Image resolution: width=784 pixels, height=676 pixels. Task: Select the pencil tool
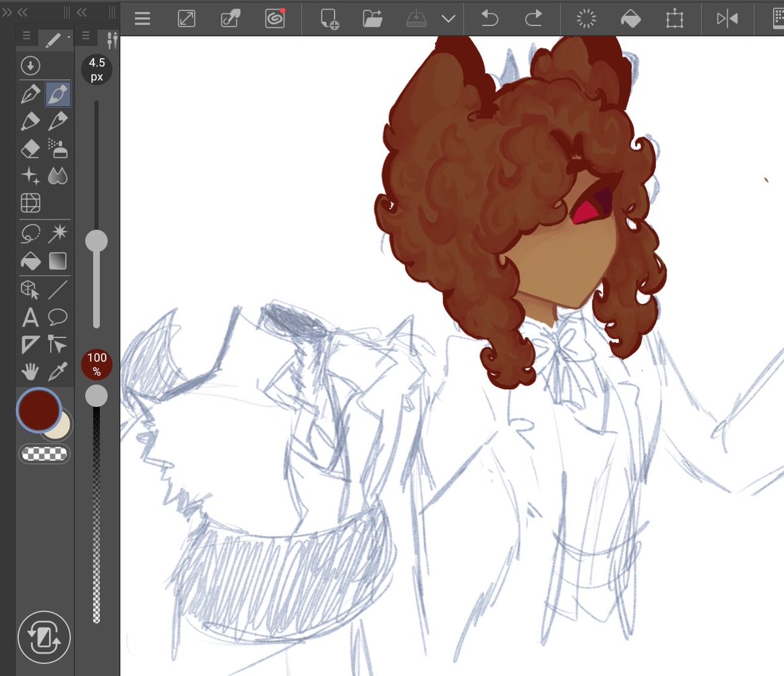30,121
